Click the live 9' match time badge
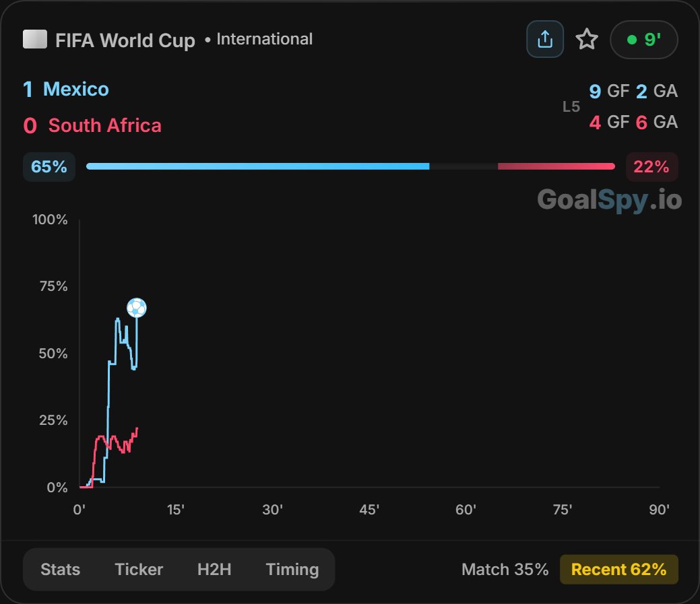 coord(644,40)
